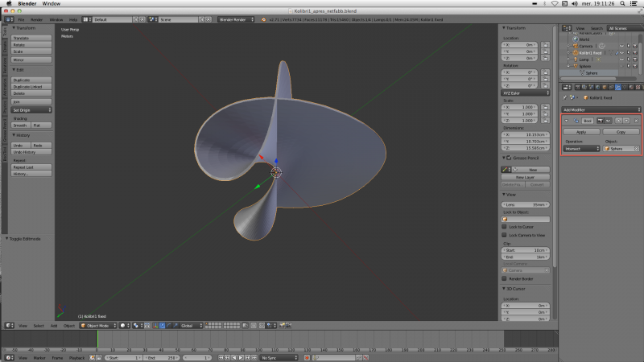Click the timeline record button
Viewport: 644px width, 362px height.
(307, 358)
